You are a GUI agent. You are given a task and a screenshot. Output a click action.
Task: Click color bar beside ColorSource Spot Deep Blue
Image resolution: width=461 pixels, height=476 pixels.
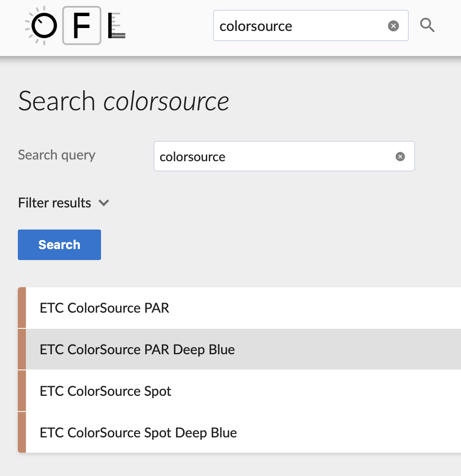(22, 433)
